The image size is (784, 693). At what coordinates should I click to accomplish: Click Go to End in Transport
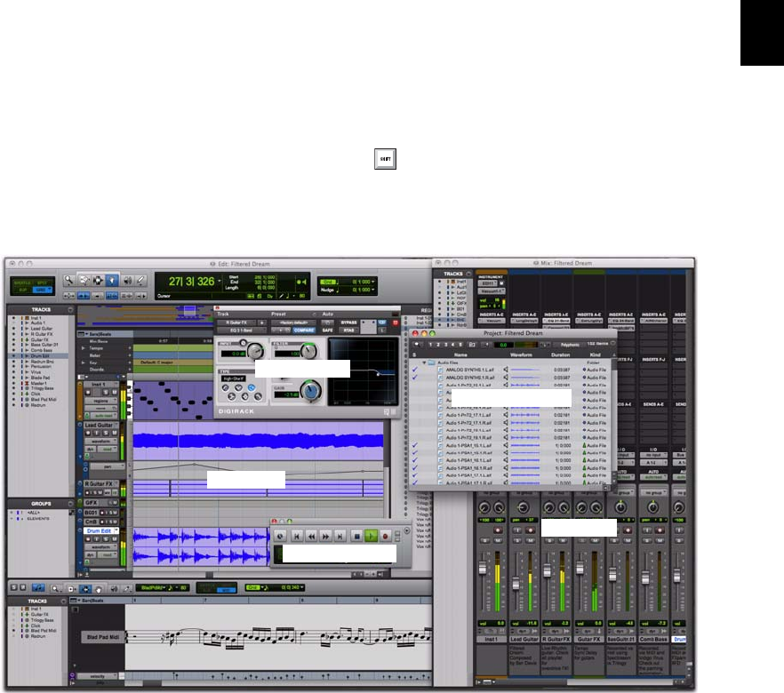[x=340, y=537]
